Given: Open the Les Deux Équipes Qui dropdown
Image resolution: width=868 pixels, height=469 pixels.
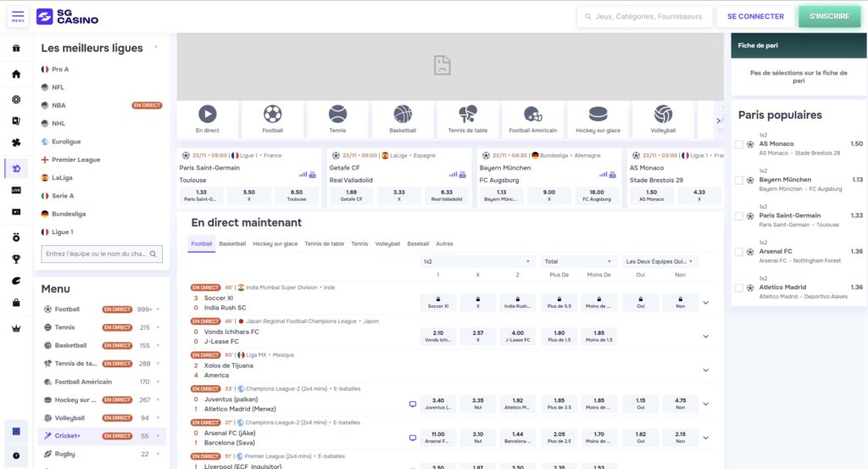Looking at the screenshot, I should [659, 261].
